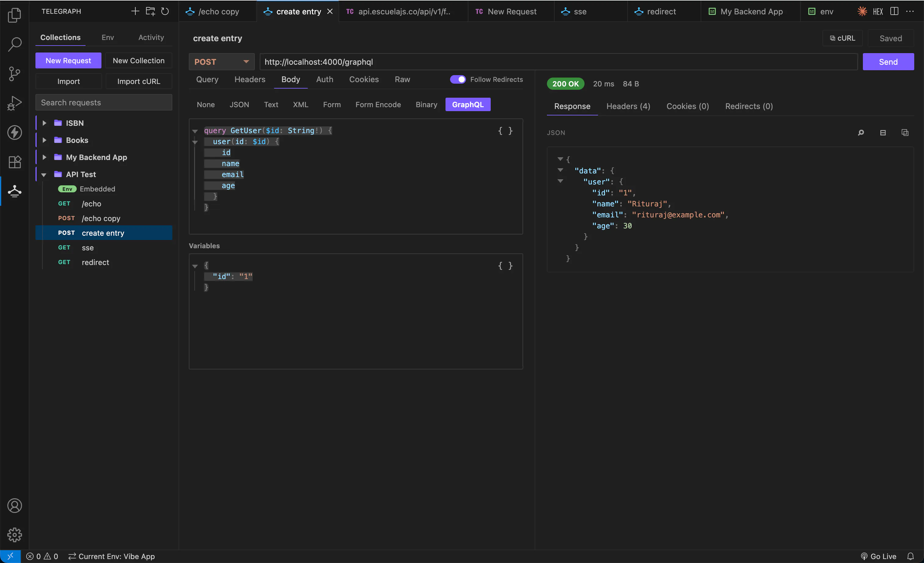Screen dimensions: 924x563
Task: Open the Cookies request tab
Action: click(x=364, y=79)
